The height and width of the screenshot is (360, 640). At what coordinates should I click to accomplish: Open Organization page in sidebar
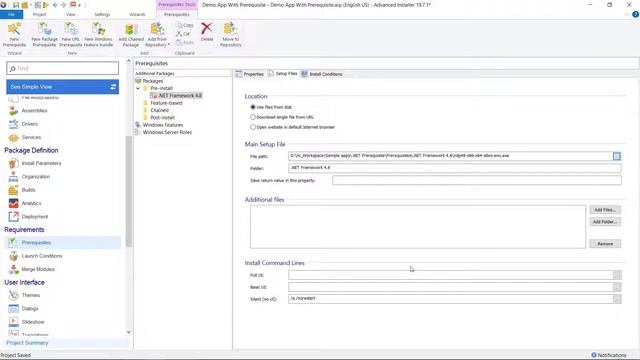(36, 177)
